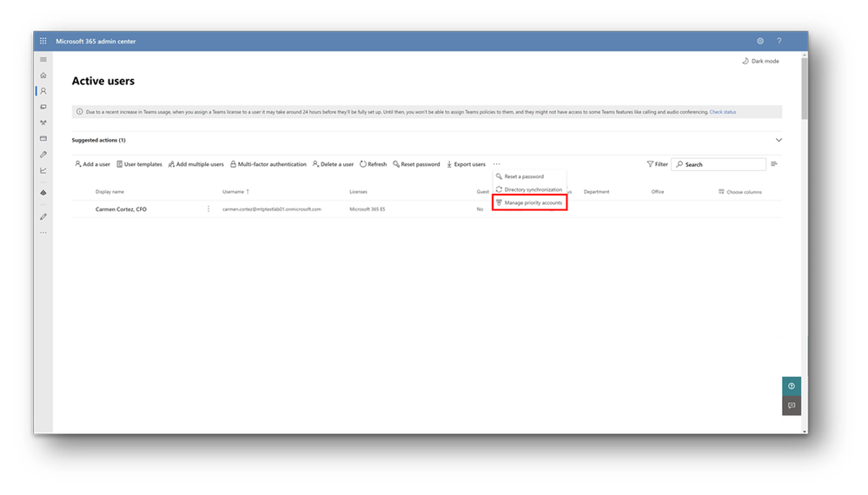Open Reports chart icon in sidebar
Image resolution: width=868 pixels, height=495 pixels.
[x=43, y=170]
